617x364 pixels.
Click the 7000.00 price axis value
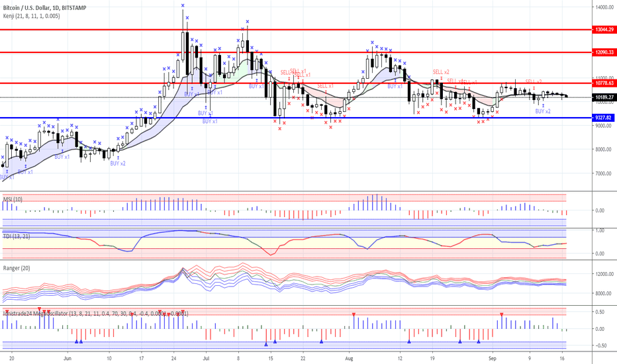coord(604,173)
